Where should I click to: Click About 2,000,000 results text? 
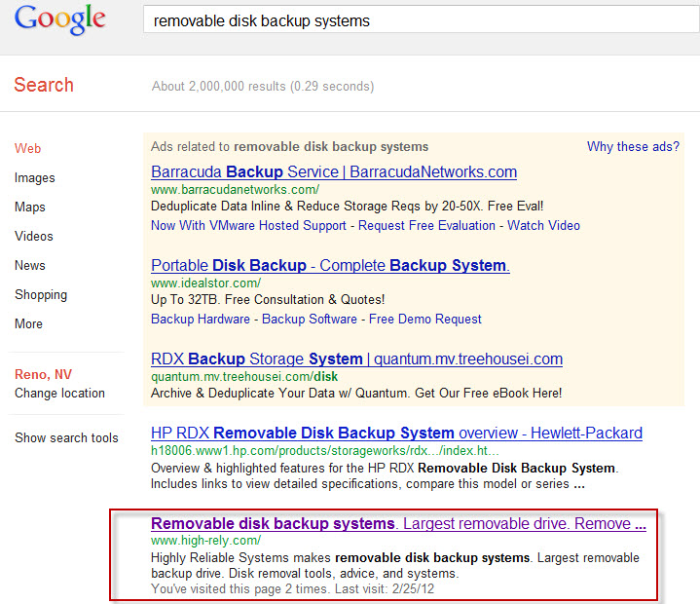coord(263,87)
